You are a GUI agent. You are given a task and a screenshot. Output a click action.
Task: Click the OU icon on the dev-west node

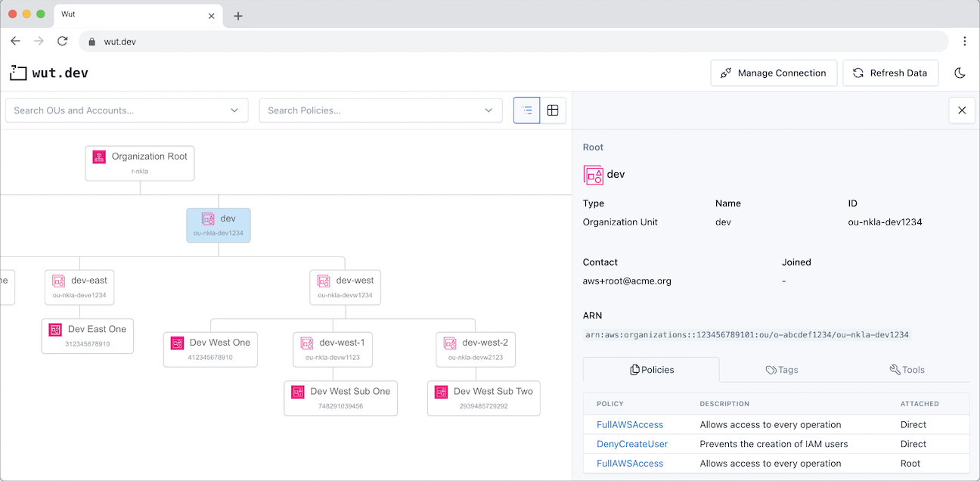(322, 281)
